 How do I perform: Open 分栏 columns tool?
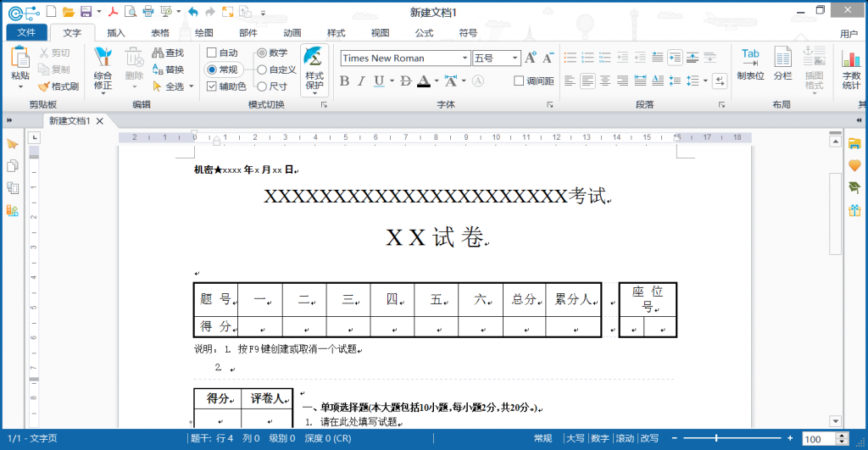(782, 64)
